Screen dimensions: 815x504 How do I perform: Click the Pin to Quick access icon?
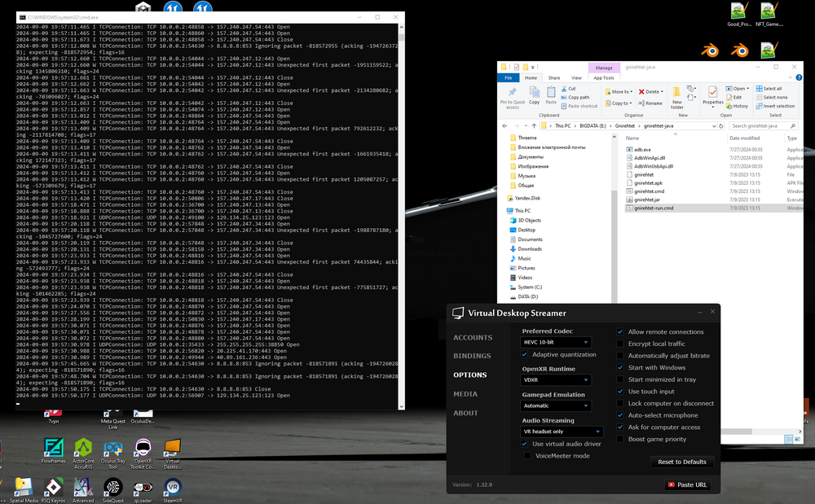click(x=512, y=94)
